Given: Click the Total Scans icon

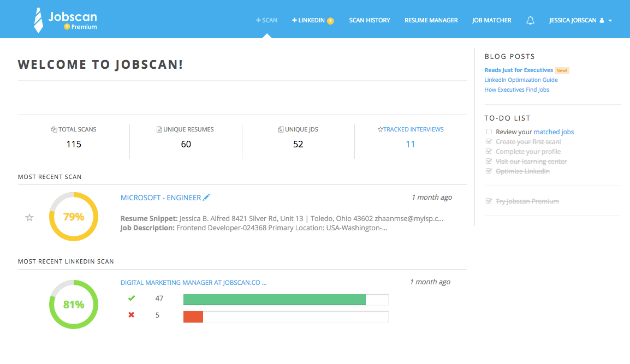Looking at the screenshot, I should pyautogui.click(x=54, y=129).
